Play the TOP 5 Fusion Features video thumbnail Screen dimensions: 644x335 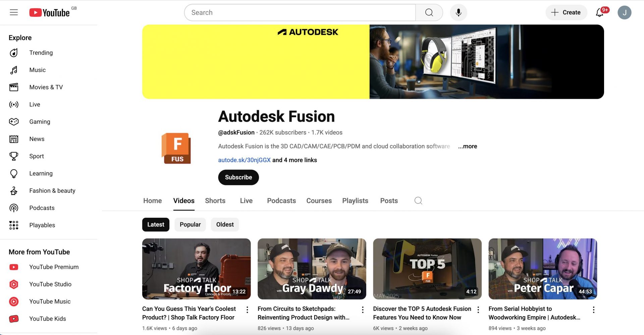click(x=427, y=268)
